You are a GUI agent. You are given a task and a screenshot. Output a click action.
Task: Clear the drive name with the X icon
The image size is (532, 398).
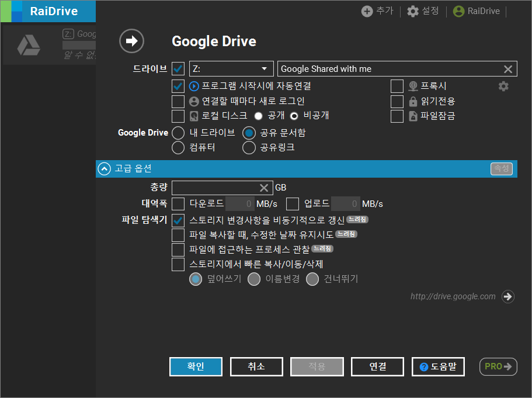click(x=508, y=69)
